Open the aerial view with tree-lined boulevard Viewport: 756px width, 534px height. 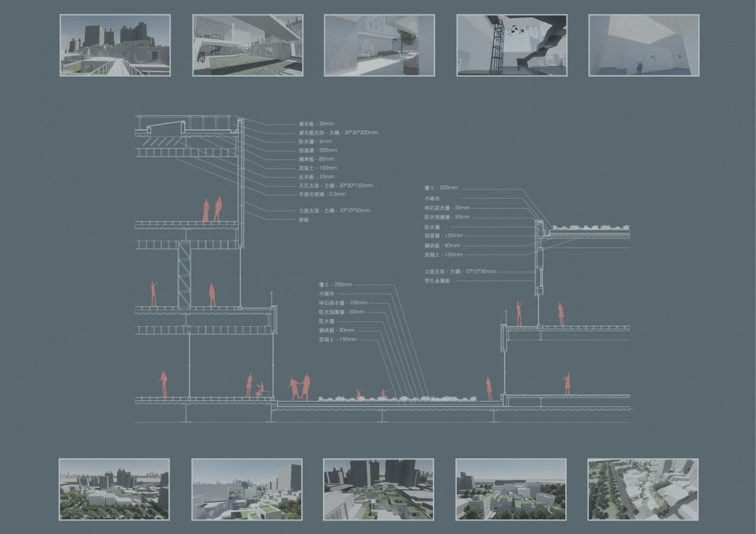tap(643, 489)
